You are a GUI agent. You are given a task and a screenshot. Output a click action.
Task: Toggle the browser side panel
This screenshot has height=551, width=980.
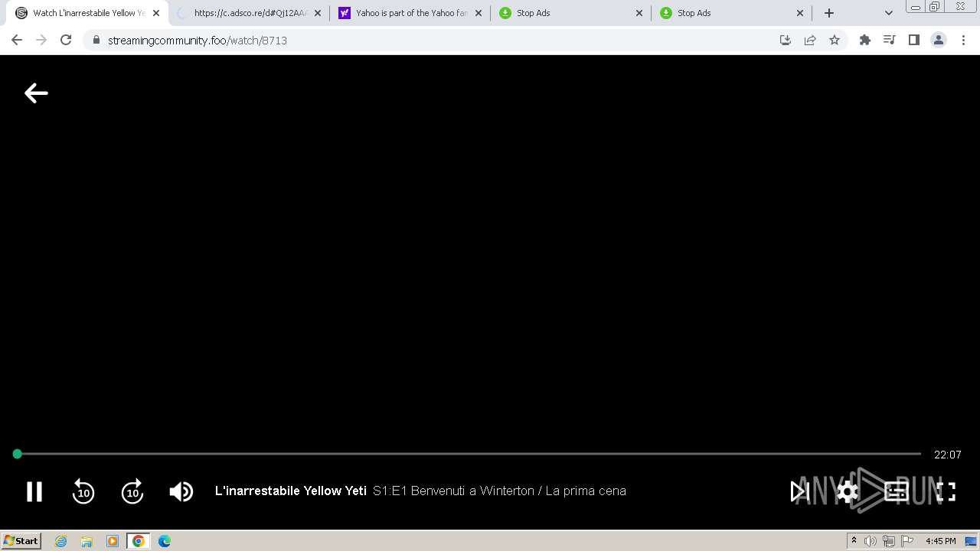913,40
